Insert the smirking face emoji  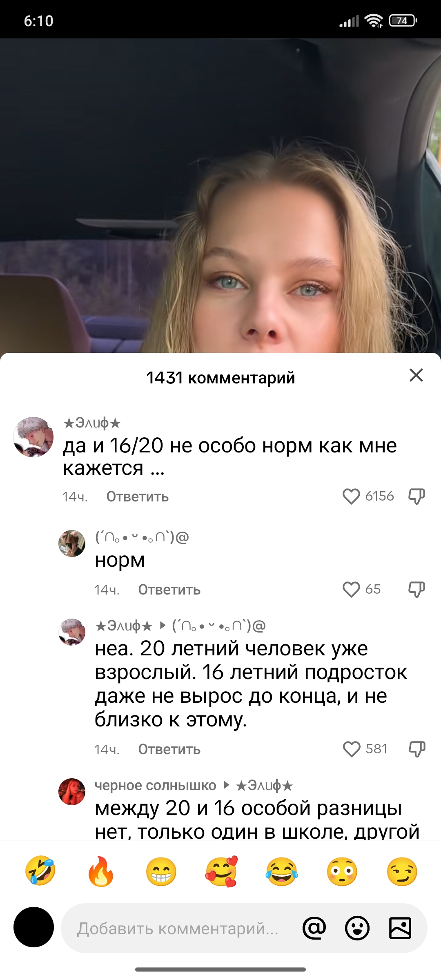pyautogui.click(x=402, y=871)
